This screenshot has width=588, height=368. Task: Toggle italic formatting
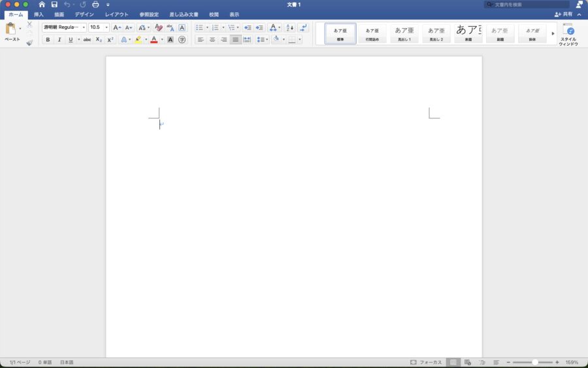pyautogui.click(x=59, y=40)
